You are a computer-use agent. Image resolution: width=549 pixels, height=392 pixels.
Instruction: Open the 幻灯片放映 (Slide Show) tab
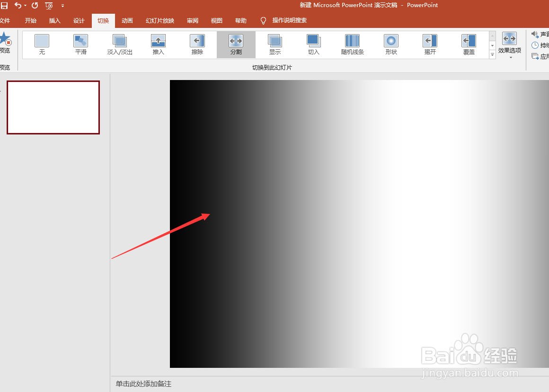pyautogui.click(x=159, y=20)
